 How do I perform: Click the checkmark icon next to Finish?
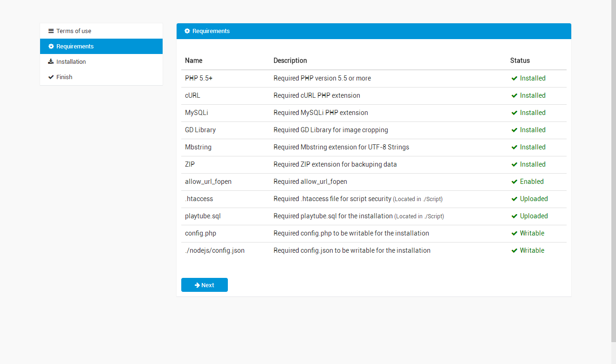(51, 77)
